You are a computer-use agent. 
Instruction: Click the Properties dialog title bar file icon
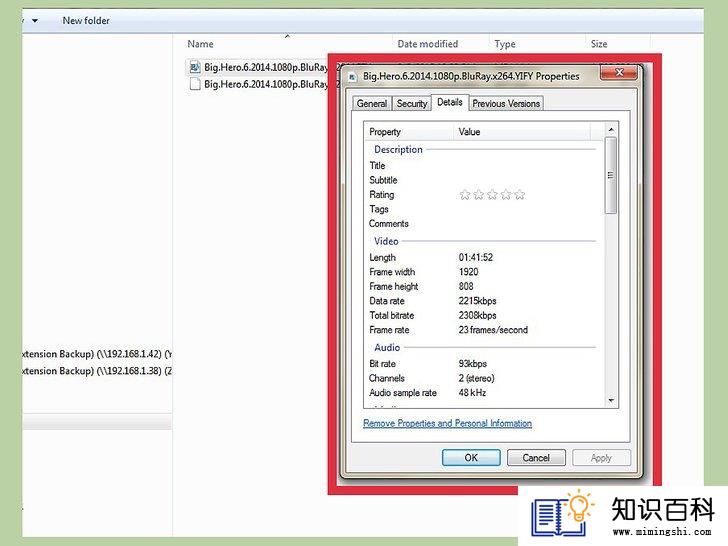[352, 76]
